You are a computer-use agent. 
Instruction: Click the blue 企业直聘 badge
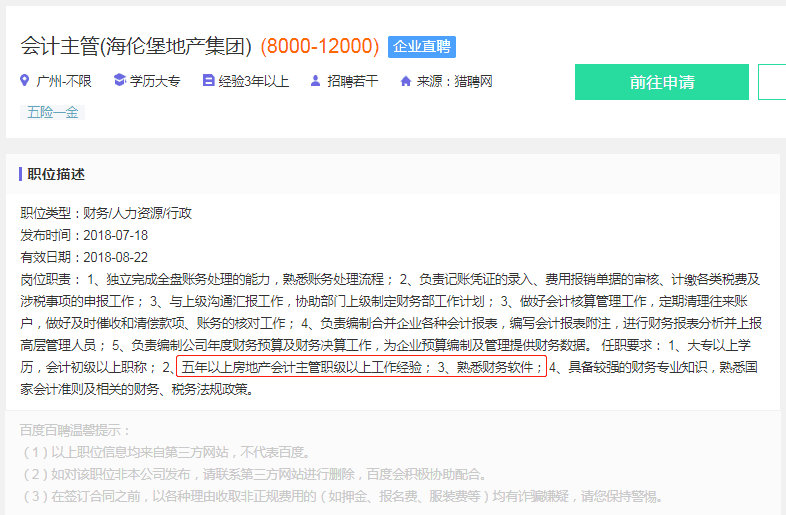point(421,46)
